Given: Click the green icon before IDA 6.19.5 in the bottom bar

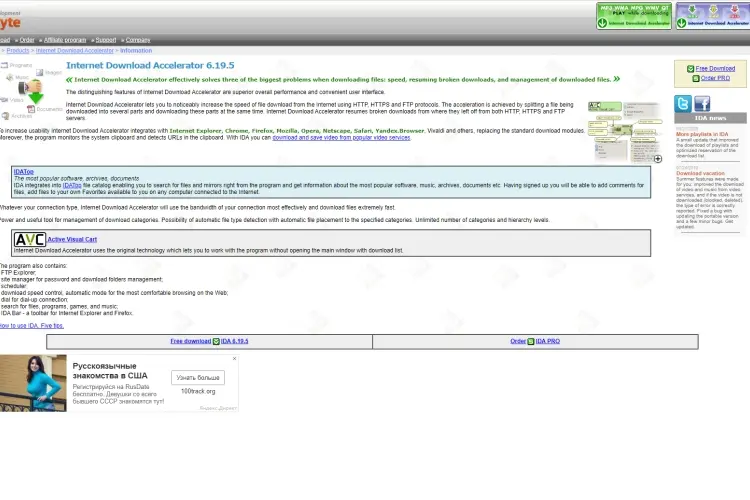Looking at the screenshot, I should point(216,341).
